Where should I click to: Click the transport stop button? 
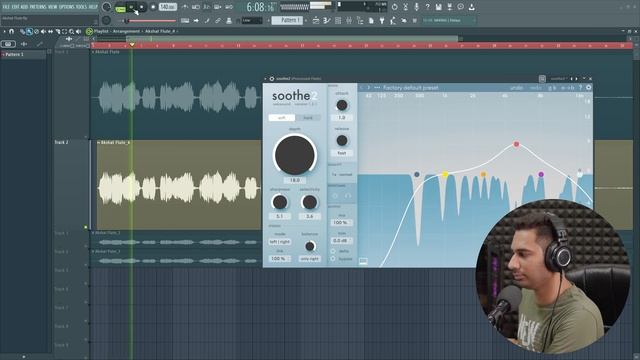click(x=141, y=7)
